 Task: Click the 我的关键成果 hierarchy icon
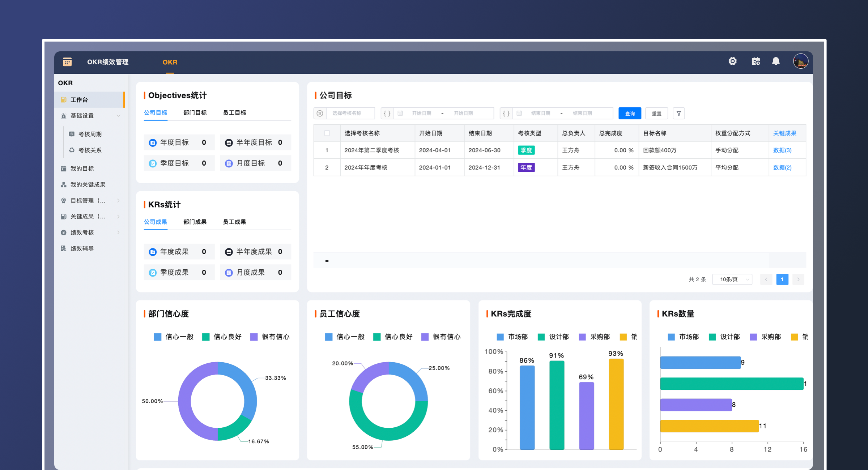(64, 184)
